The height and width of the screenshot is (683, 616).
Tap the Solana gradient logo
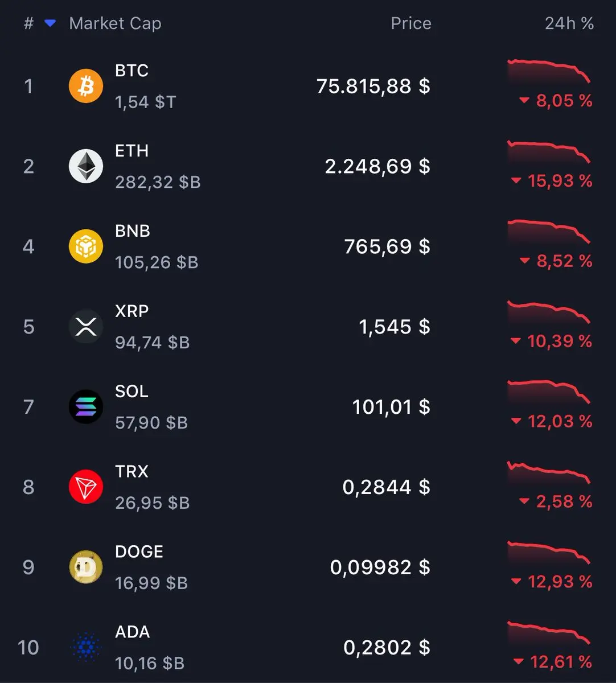[86, 407]
